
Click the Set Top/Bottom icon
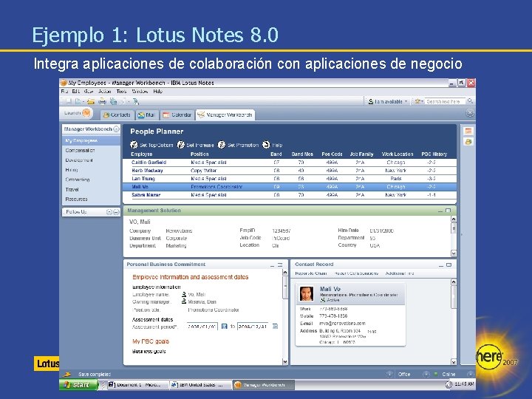pyautogui.click(x=134, y=145)
